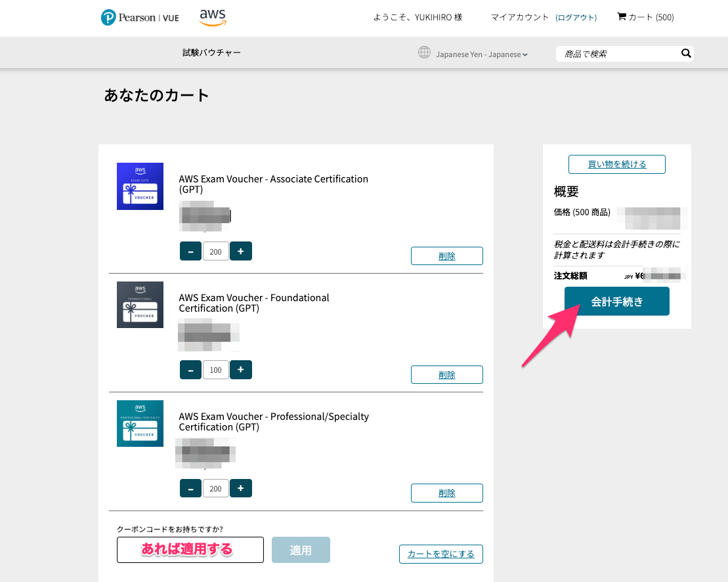Delete the Associate Certification voucher item
Screen dimensions: 728x582
coord(446,256)
